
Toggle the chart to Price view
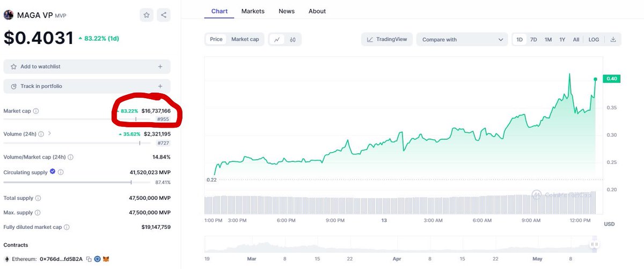click(216, 39)
